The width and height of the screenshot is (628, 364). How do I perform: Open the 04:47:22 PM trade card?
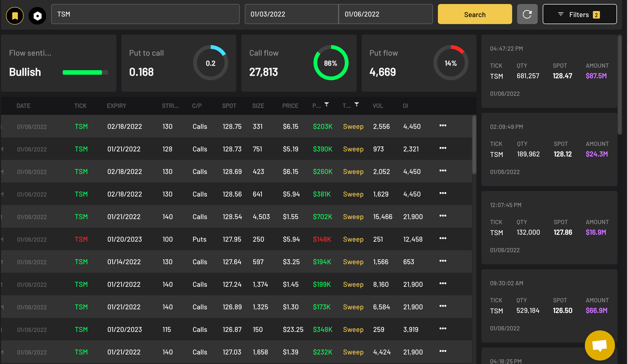coord(549,71)
